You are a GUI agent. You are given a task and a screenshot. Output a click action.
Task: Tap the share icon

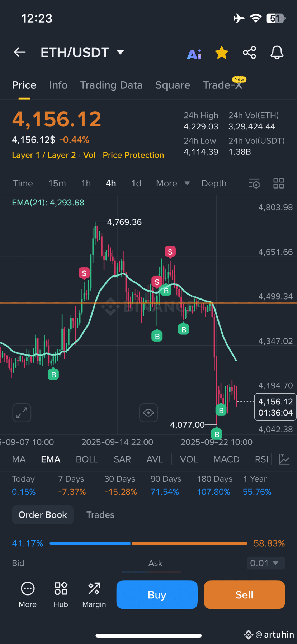[249, 52]
